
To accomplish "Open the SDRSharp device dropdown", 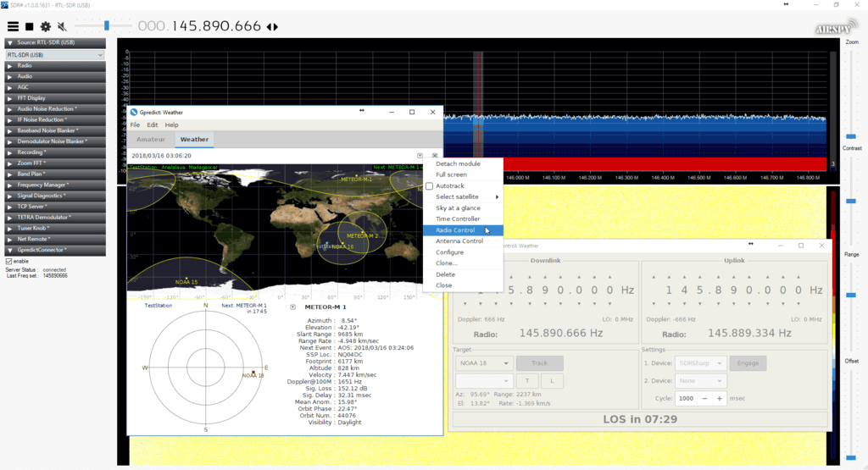I will (x=701, y=363).
